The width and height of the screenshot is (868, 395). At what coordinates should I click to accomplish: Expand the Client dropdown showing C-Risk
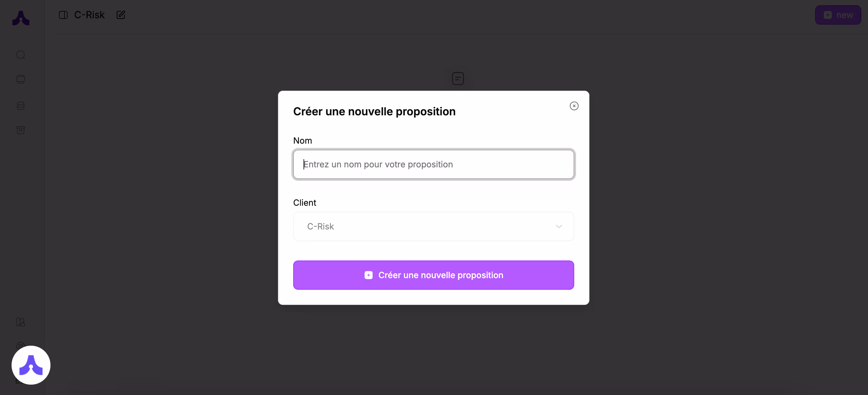pos(433,226)
